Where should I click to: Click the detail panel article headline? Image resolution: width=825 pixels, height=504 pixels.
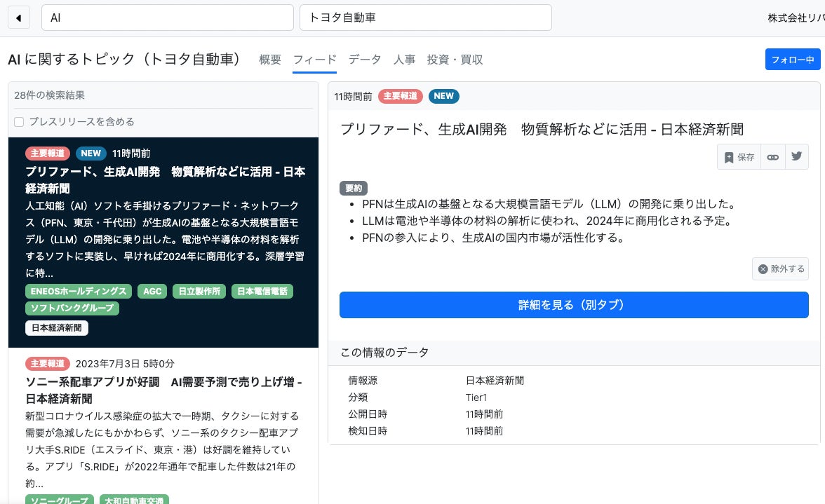pos(542,129)
